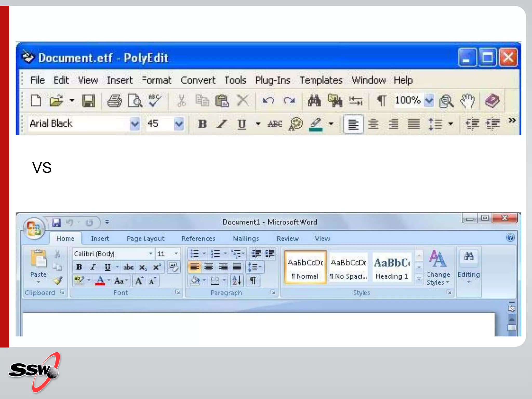Click the PolyEdit Print Preview icon
The width and height of the screenshot is (532, 399).
click(135, 101)
